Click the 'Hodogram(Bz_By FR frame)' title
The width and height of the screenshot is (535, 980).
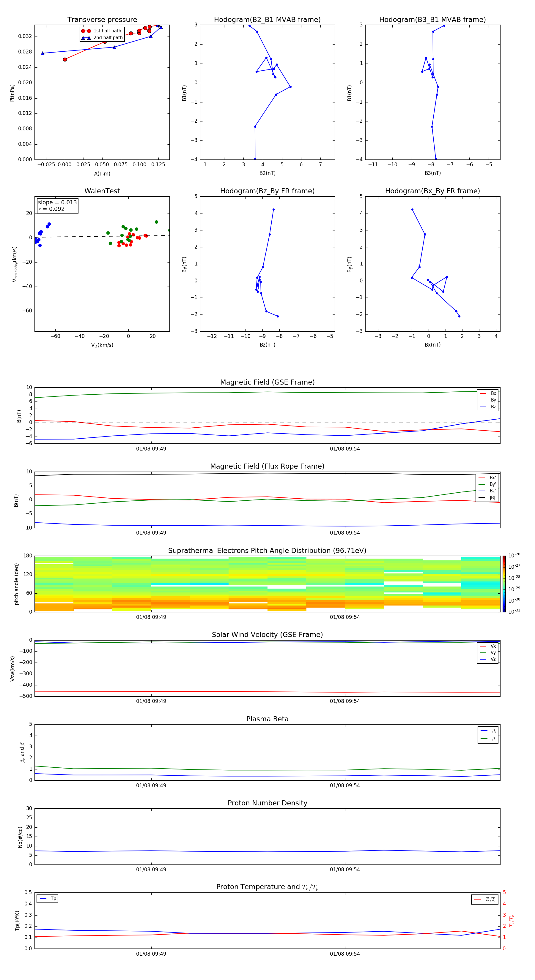click(x=267, y=191)
